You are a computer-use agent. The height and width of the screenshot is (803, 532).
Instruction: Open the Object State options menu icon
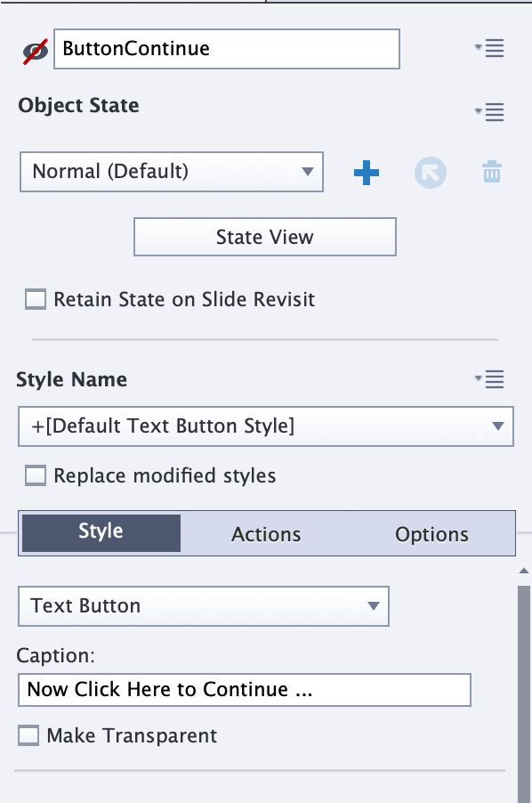489,111
